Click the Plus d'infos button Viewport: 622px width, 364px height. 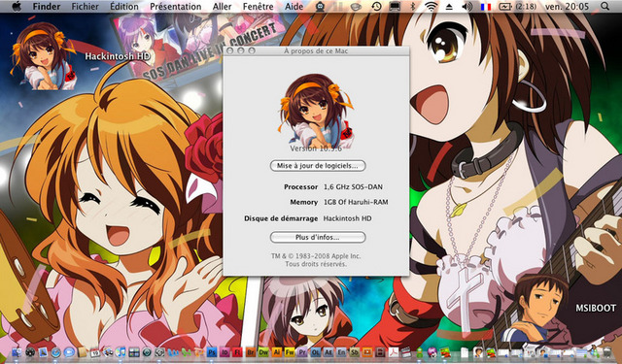click(318, 237)
